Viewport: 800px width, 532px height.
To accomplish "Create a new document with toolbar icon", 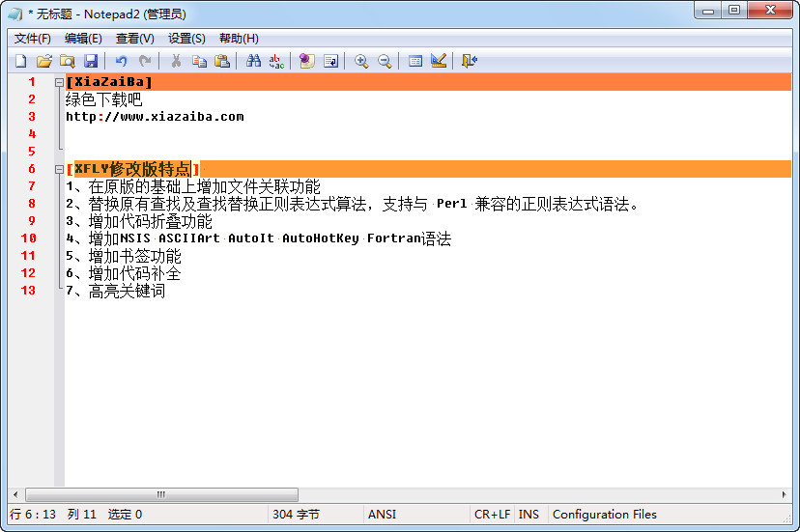I will tap(21, 61).
